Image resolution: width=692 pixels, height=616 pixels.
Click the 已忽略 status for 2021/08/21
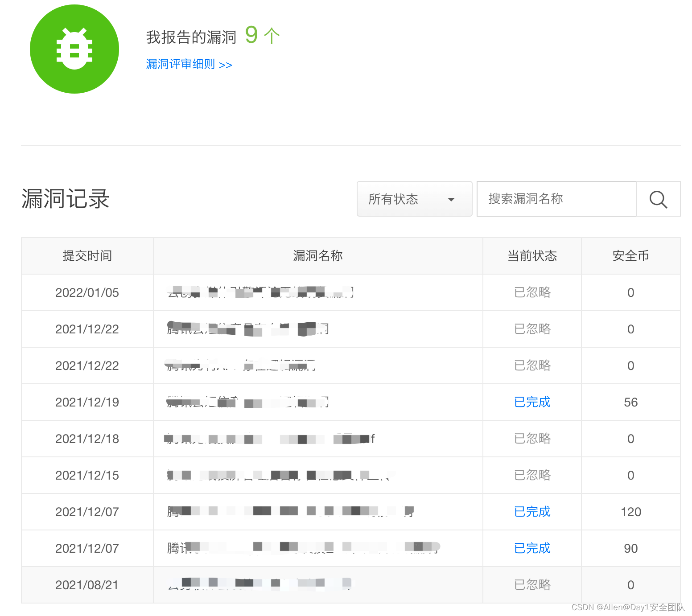pyautogui.click(x=532, y=585)
